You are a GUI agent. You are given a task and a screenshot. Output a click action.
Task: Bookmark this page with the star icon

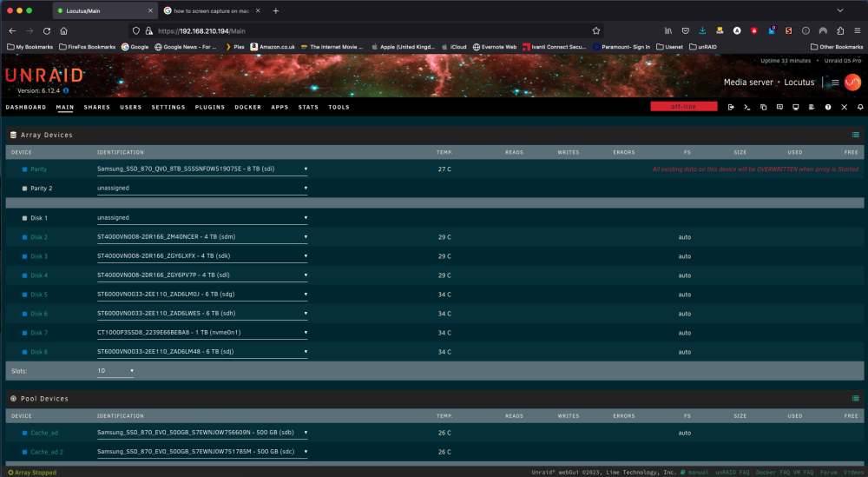[596, 31]
